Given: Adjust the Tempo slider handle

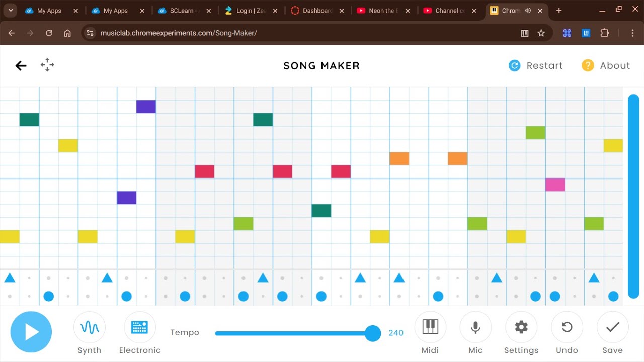Looking at the screenshot, I should pos(373,333).
